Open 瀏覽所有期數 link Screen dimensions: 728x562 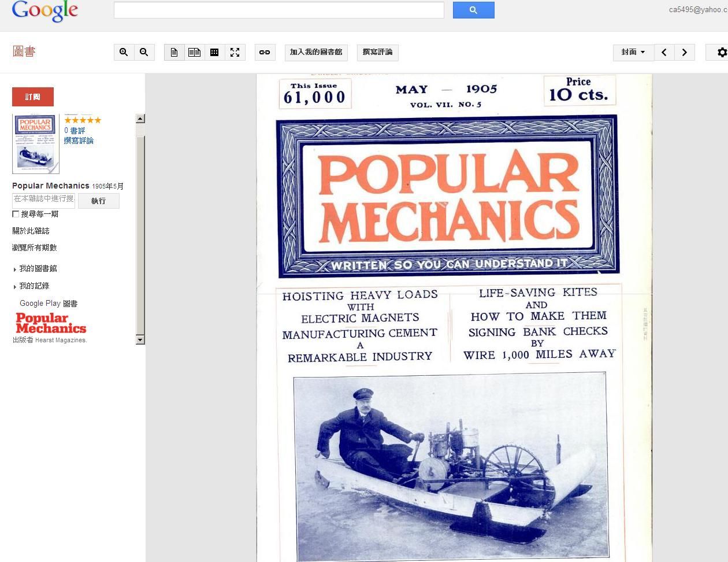tap(35, 247)
